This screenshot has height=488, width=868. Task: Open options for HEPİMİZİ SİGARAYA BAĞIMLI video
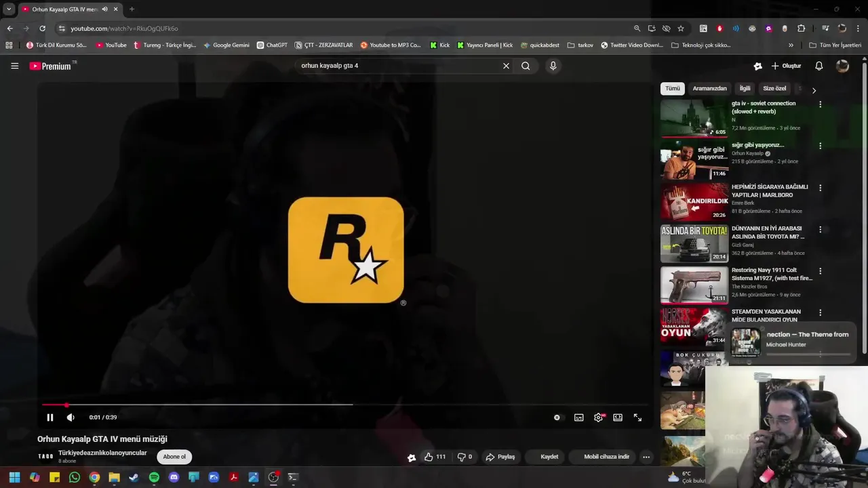[x=820, y=188]
